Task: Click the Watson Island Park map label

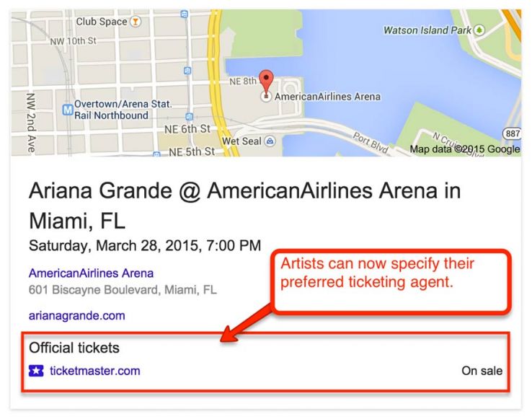Action: 427,30
